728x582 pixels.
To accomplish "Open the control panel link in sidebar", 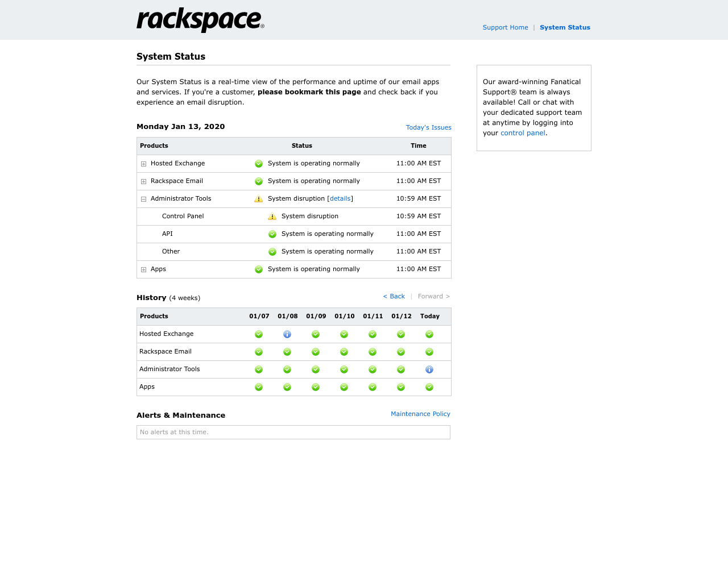I will (x=523, y=132).
